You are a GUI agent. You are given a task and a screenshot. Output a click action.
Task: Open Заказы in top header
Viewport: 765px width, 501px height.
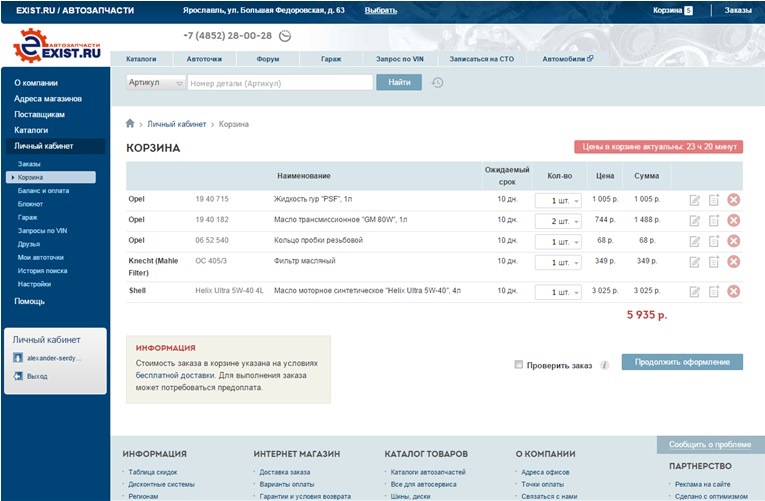[x=738, y=10]
